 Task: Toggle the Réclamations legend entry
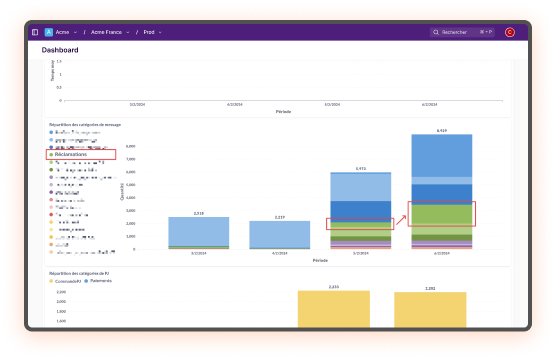(x=68, y=155)
